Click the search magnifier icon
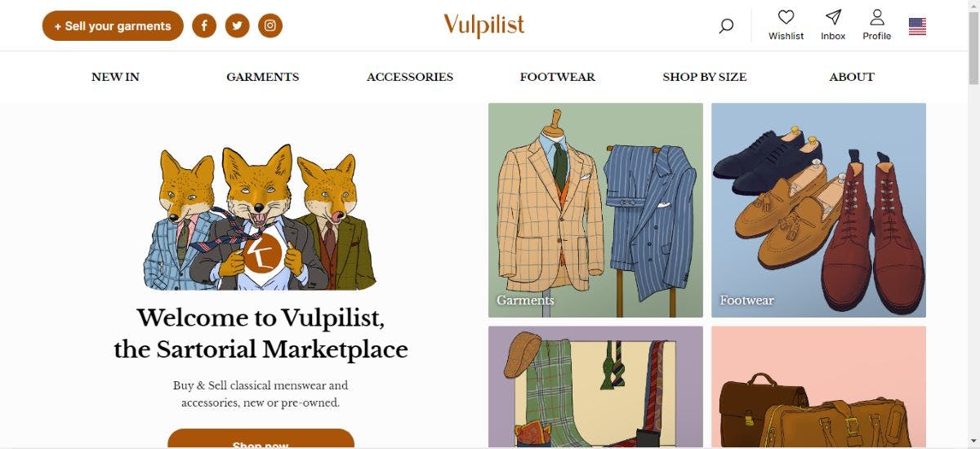The height and width of the screenshot is (449, 980). tap(726, 26)
